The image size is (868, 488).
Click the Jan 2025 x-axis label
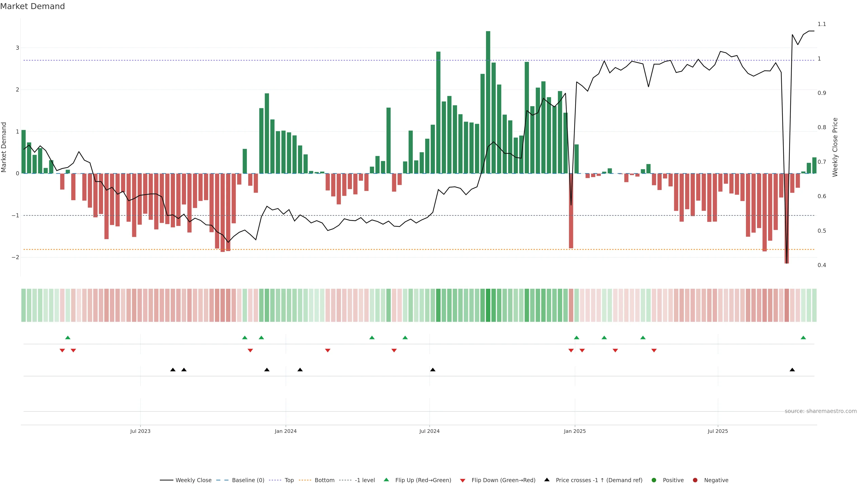[x=575, y=431]
